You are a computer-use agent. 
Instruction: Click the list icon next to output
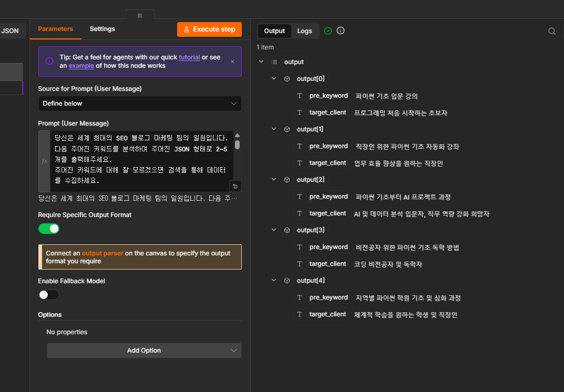point(274,62)
